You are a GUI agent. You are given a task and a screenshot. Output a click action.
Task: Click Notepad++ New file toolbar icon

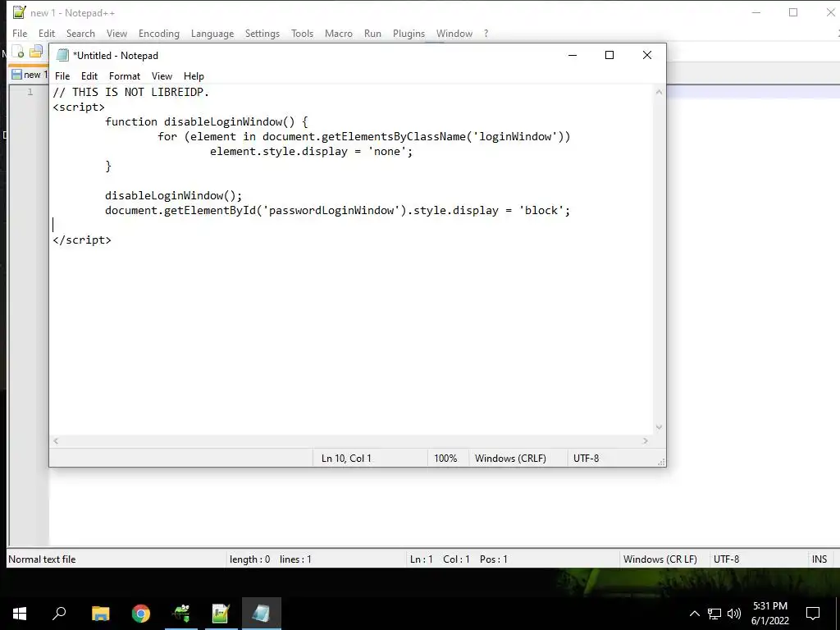[x=18, y=52]
